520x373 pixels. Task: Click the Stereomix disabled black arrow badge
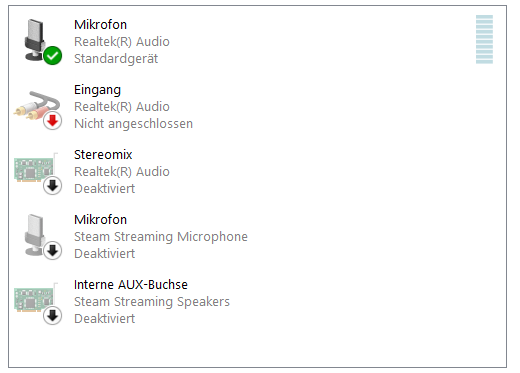[53, 186]
